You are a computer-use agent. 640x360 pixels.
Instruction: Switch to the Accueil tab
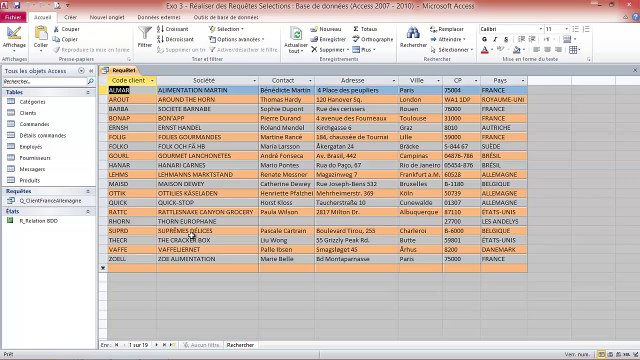pos(42,17)
